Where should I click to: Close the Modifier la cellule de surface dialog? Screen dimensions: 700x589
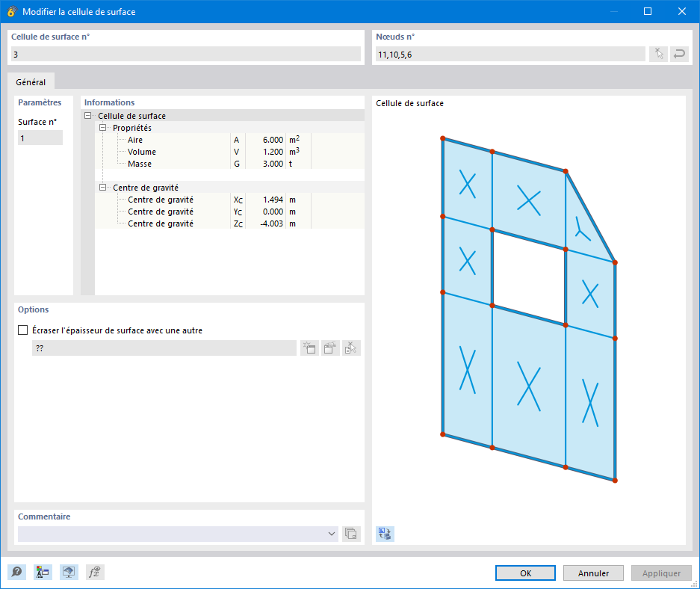pos(681,12)
